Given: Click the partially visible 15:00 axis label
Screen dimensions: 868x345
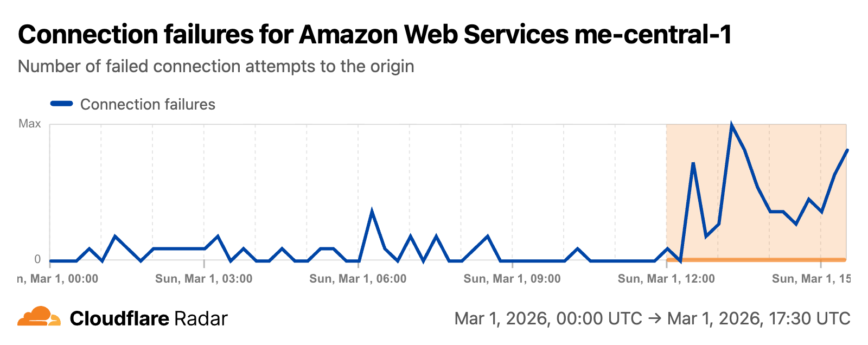Looking at the screenshot, I should (811, 279).
